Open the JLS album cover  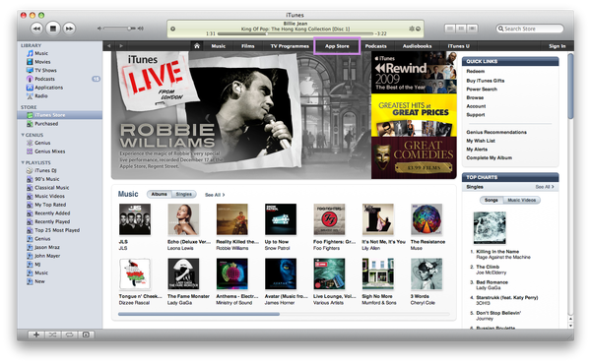pos(135,219)
